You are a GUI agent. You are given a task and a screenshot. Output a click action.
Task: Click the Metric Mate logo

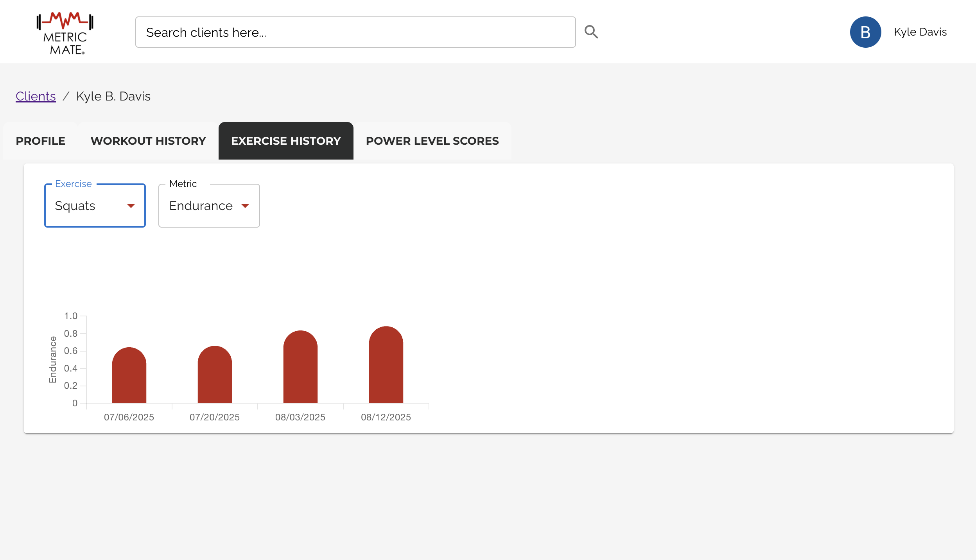click(x=65, y=33)
